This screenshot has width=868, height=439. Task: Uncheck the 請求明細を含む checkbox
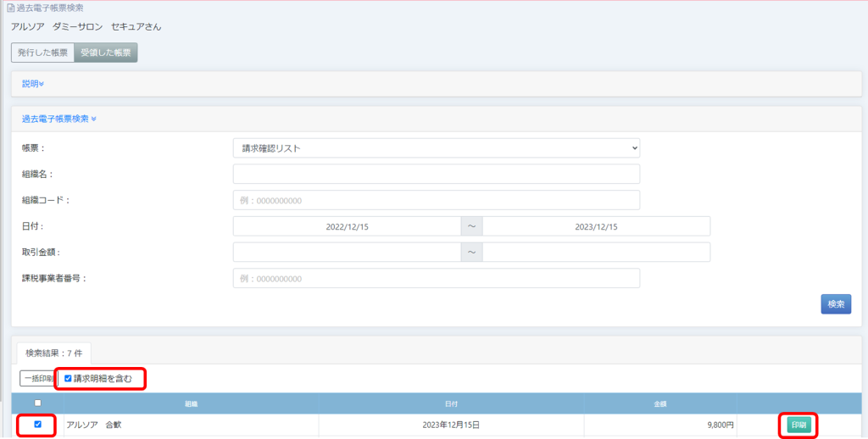(68, 379)
